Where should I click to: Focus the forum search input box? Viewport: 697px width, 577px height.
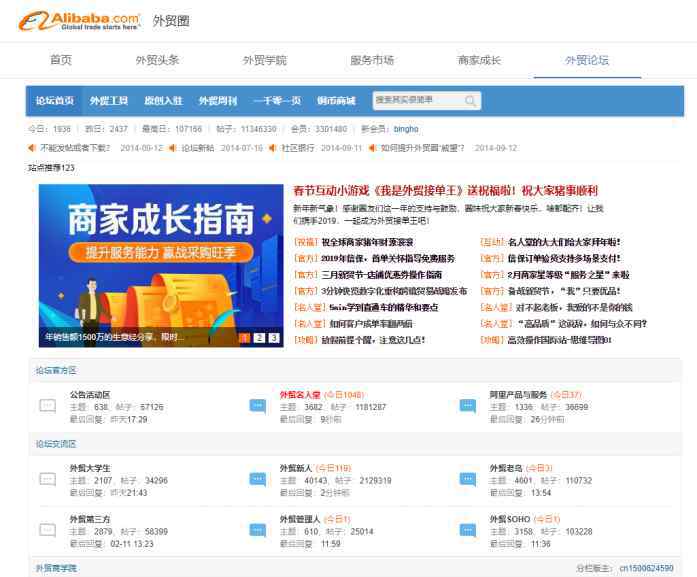(x=418, y=101)
